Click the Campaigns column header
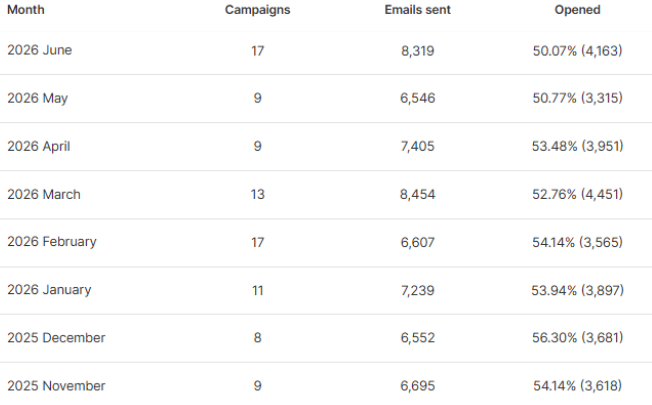 (x=257, y=10)
